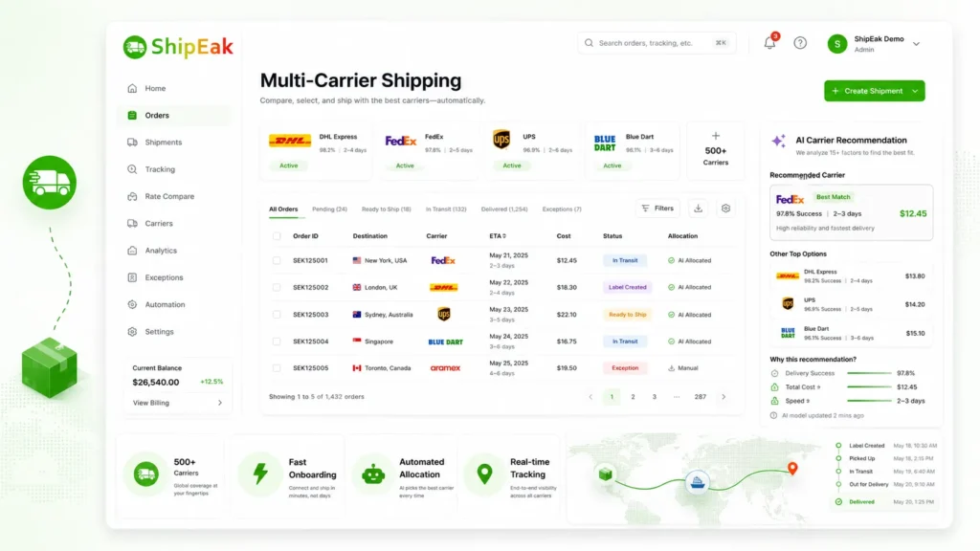This screenshot has width=980, height=551.
Task: Click the search magnifier icon
Action: point(589,43)
